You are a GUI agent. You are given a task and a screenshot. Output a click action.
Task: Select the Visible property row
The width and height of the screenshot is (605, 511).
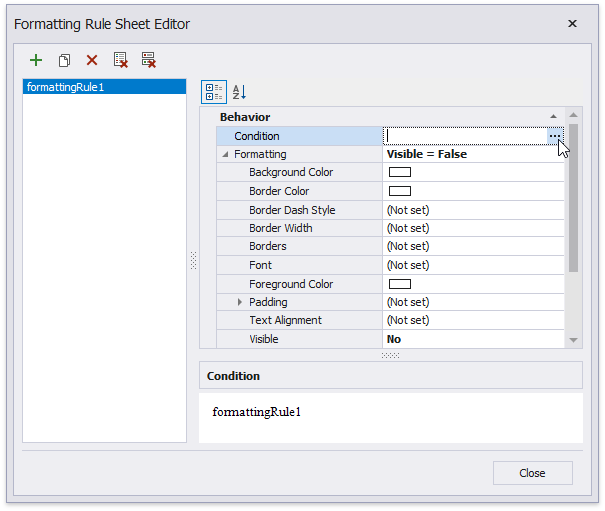pos(264,339)
